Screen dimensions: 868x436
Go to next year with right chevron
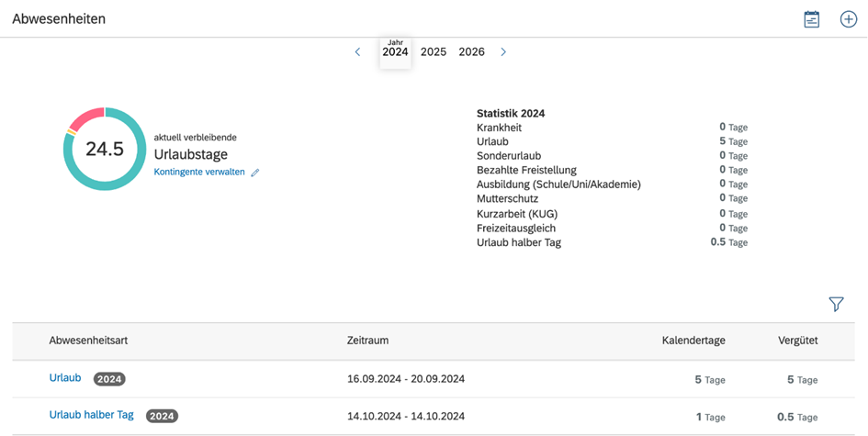[503, 52]
